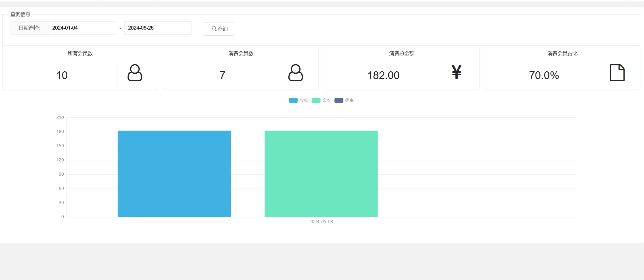This screenshot has height=280, width=644.
Task: Click the 30 y-axis label
Action: pyautogui.click(x=61, y=203)
